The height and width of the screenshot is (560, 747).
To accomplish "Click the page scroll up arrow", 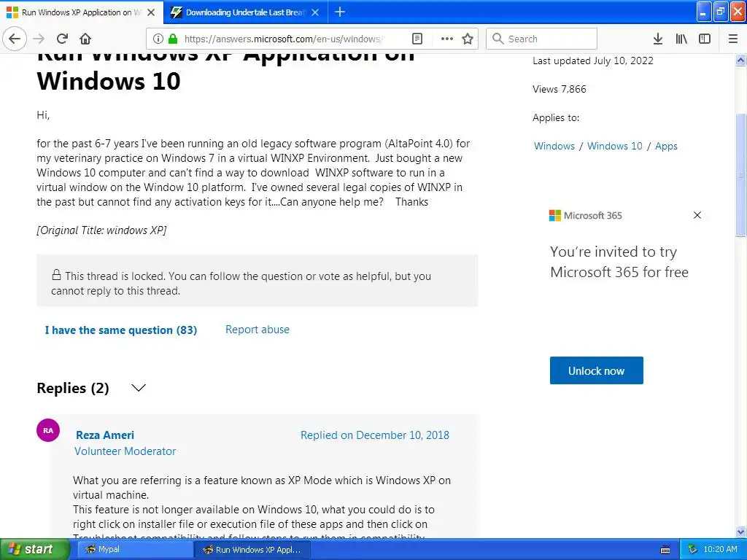I will click(x=740, y=61).
